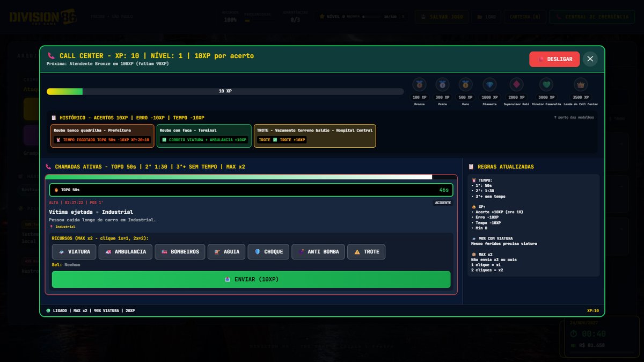Click the TROTE +10XP result text

pos(292,140)
